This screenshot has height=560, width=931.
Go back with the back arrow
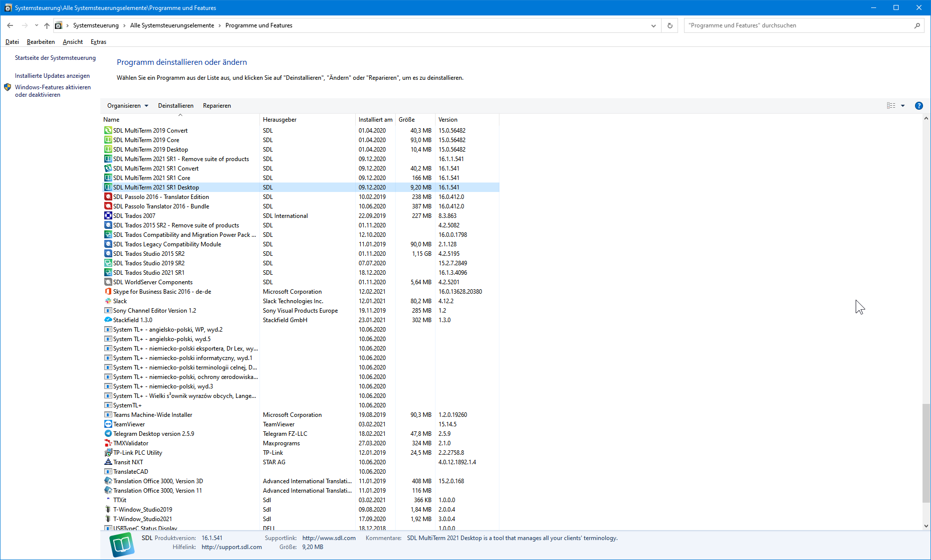point(10,25)
